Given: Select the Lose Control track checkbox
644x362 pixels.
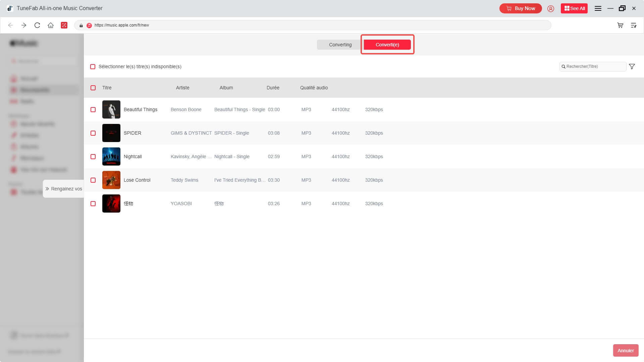Looking at the screenshot, I should [93, 180].
